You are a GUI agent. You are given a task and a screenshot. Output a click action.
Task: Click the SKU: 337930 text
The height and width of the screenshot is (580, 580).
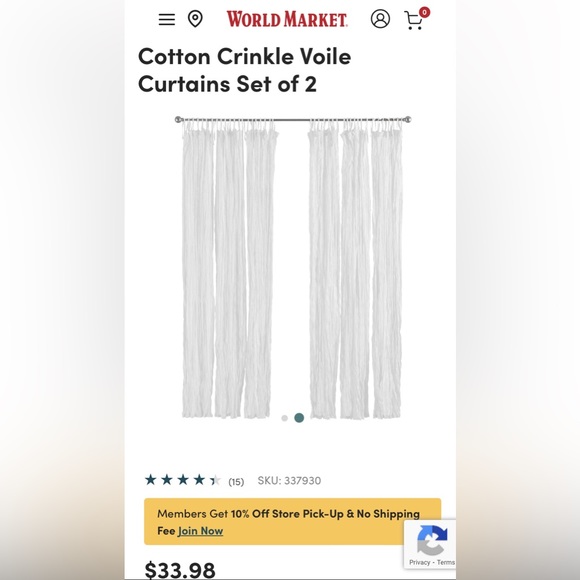click(x=289, y=480)
